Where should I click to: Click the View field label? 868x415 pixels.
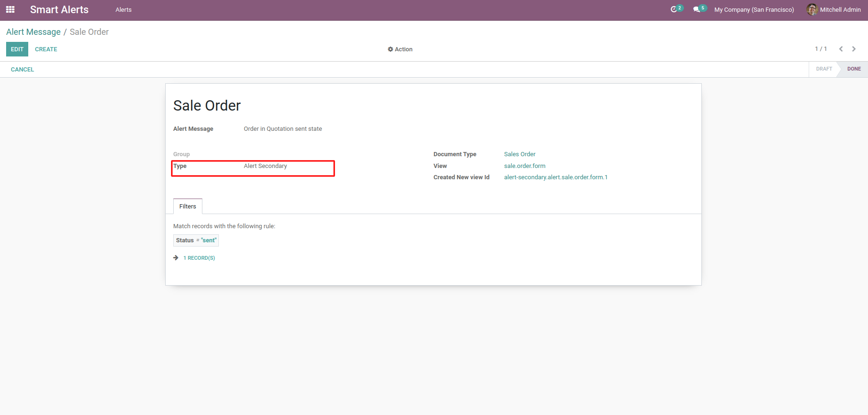(440, 166)
